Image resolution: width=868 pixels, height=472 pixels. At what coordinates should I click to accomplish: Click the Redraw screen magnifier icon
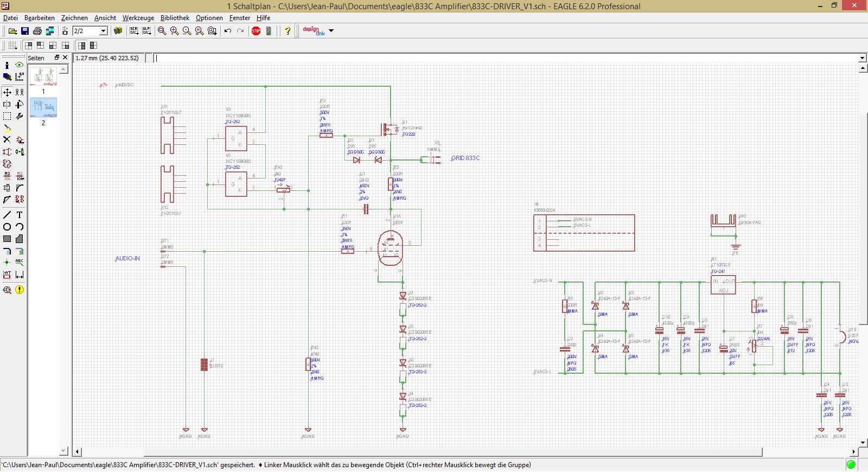199,31
